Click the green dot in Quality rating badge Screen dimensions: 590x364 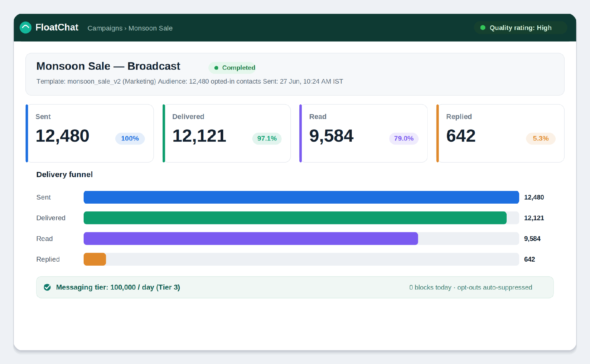483,28
